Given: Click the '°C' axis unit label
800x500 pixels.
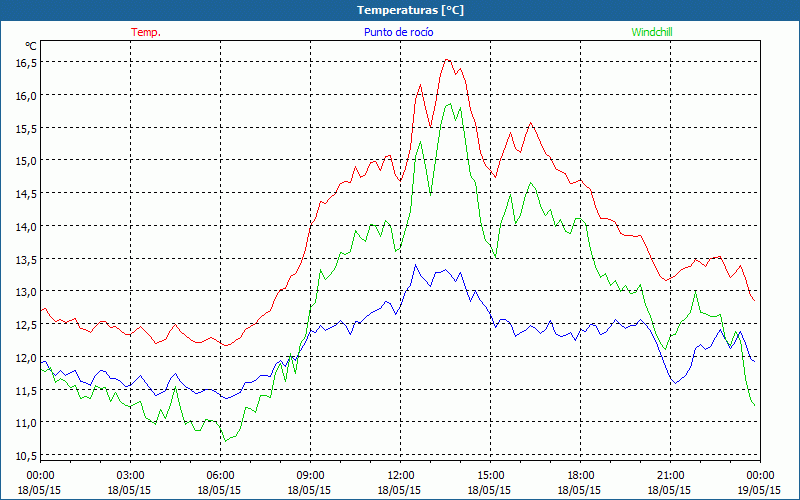Looking at the screenshot, I should 31,46.
